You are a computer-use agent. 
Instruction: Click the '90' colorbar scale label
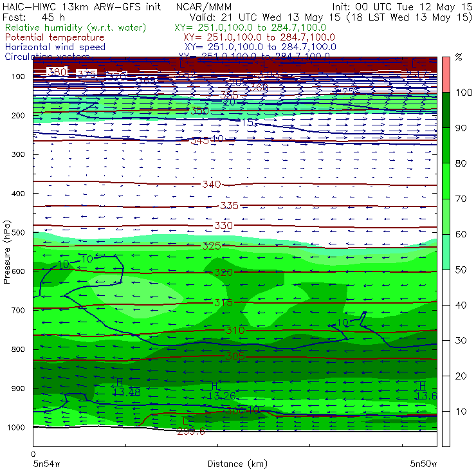tap(461, 128)
